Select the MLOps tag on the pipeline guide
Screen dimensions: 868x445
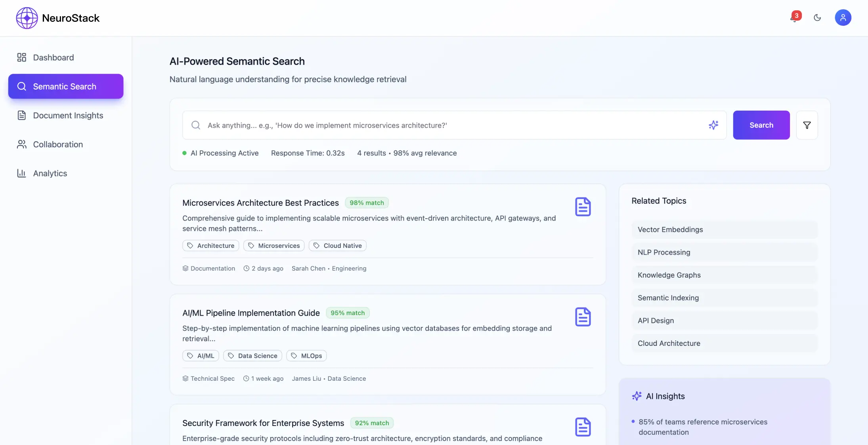point(306,355)
